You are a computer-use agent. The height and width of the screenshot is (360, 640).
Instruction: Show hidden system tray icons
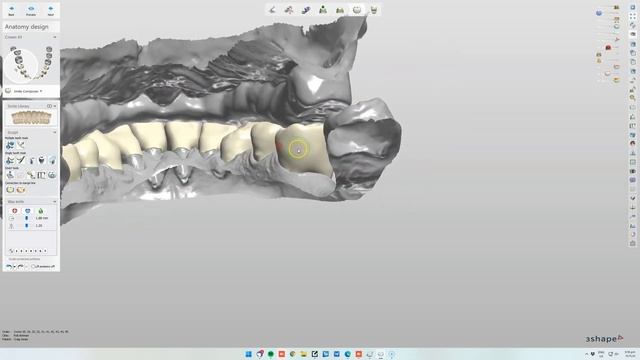pyautogui.click(x=587, y=354)
